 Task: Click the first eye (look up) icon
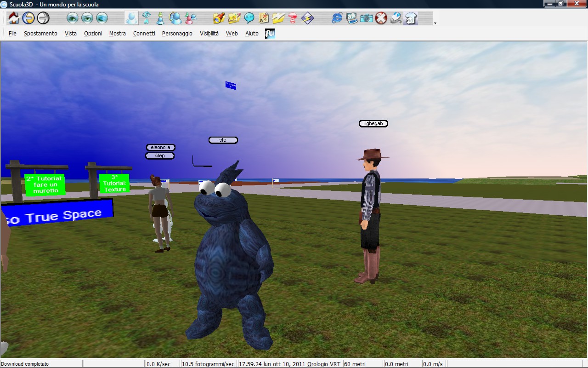pos(73,18)
